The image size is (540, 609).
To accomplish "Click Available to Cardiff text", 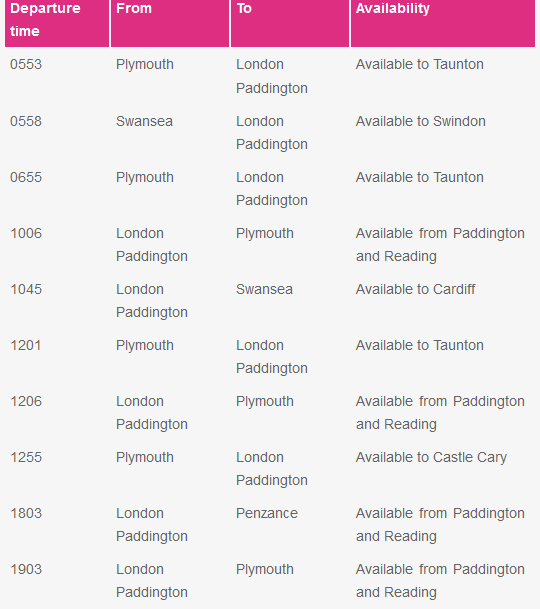I will pyautogui.click(x=415, y=289).
